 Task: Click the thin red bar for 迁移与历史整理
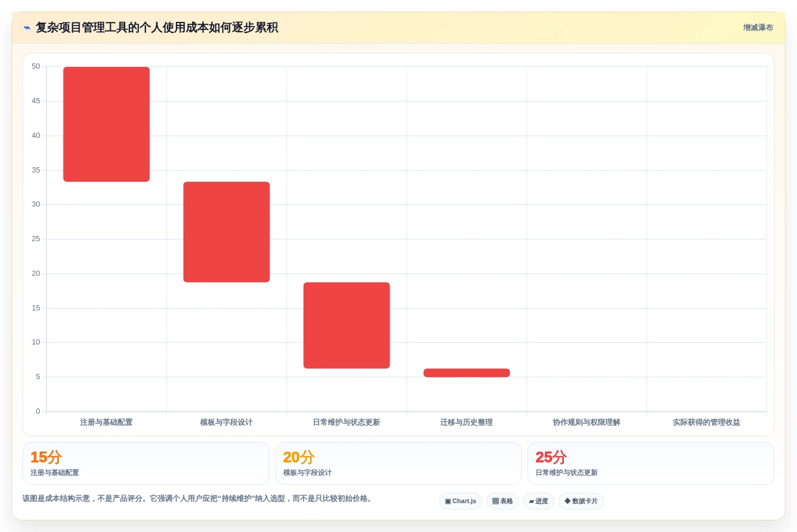466,373
